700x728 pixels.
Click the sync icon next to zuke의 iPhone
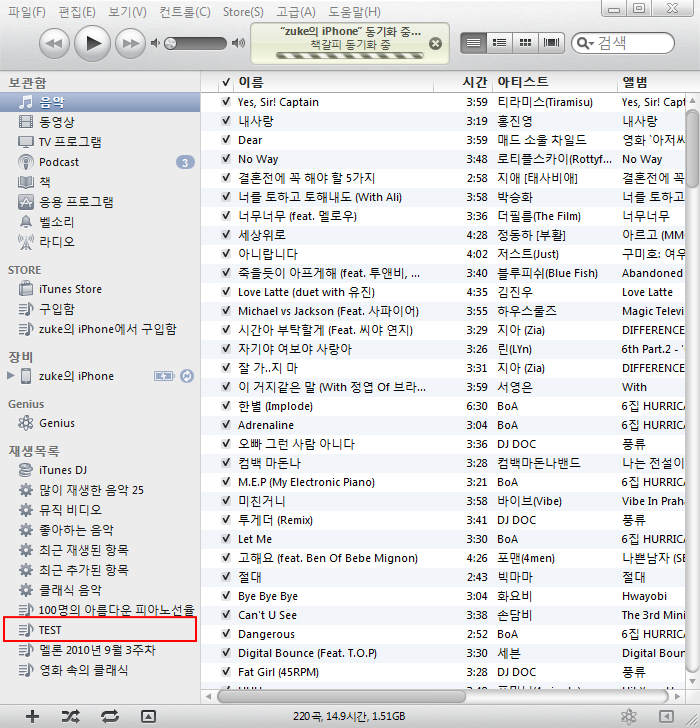187,376
